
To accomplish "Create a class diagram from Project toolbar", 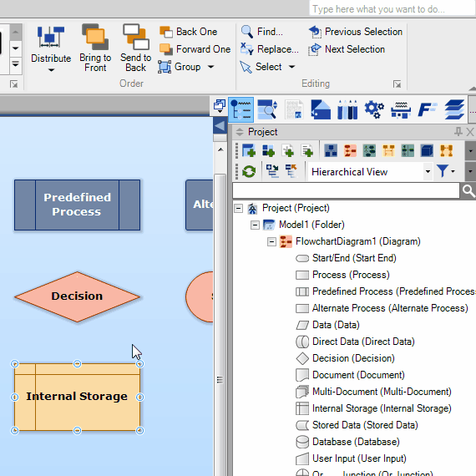I will coord(331,150).
